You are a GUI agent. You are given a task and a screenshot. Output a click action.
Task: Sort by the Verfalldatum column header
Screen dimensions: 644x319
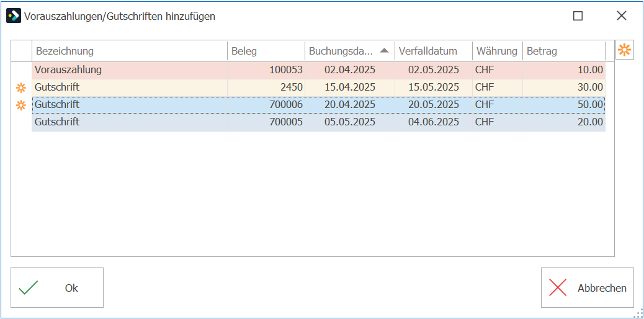pos(434,52)
